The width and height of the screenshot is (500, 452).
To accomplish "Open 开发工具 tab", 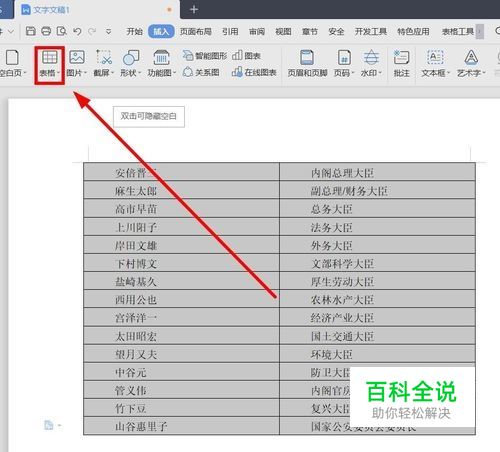I will coord(371,32).
